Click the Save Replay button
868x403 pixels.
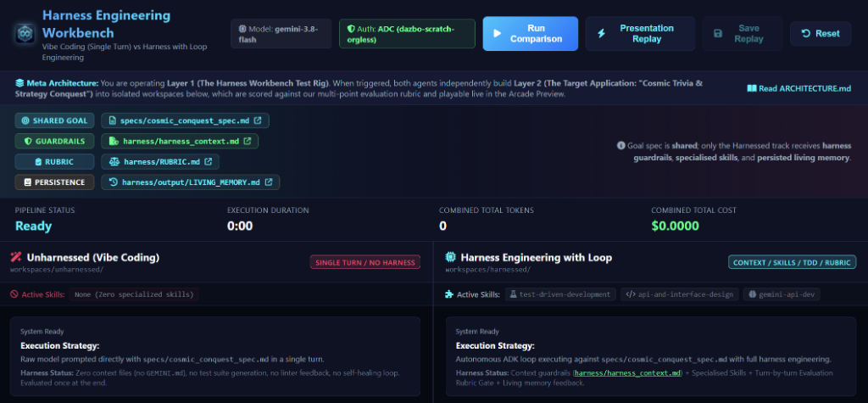[743, 33]
